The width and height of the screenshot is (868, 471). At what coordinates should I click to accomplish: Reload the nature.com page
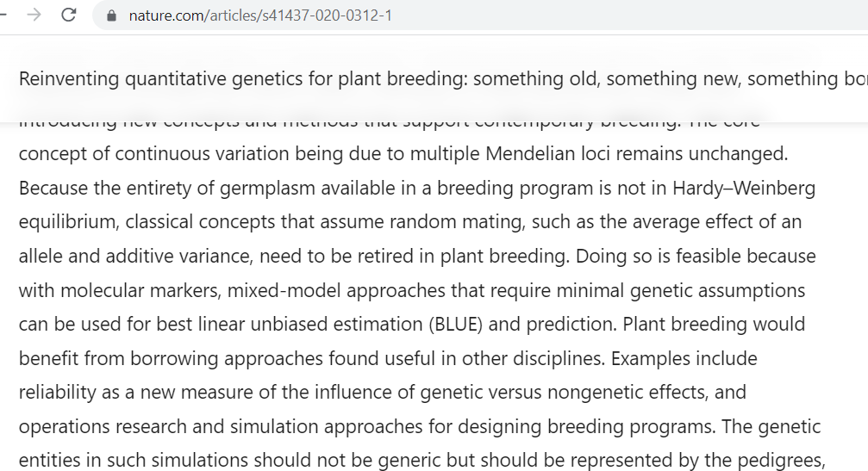69,15
